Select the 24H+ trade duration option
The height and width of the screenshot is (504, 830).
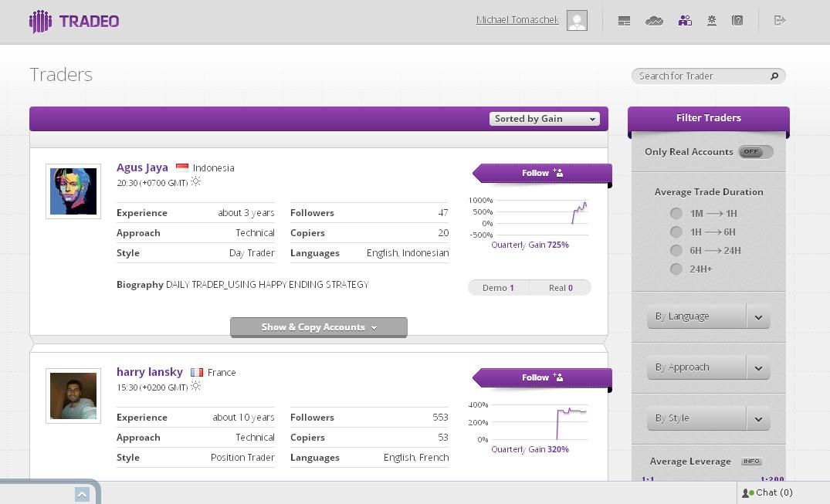coord(676,269)
